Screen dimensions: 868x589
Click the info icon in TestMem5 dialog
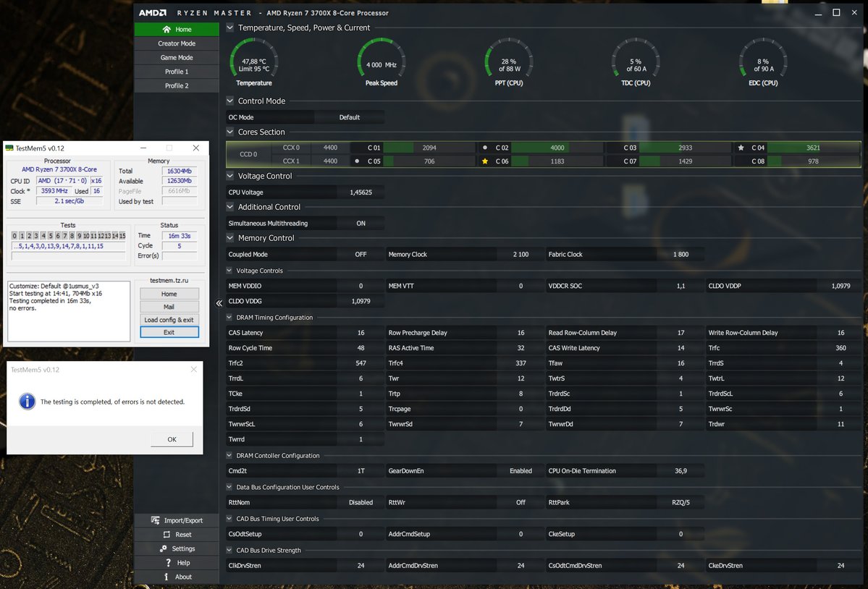(x=27, y=402)
